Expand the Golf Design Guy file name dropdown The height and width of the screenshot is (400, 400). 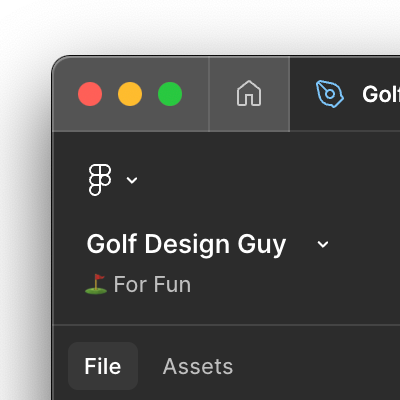tap(323, 245)
